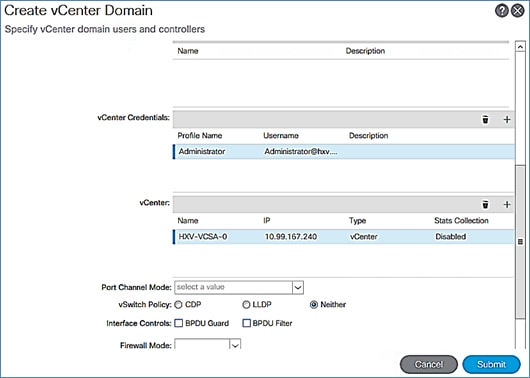530x378 pixels.
Task: Delete selected vCenter Credentials entry via trash icon
Action: 485,119
